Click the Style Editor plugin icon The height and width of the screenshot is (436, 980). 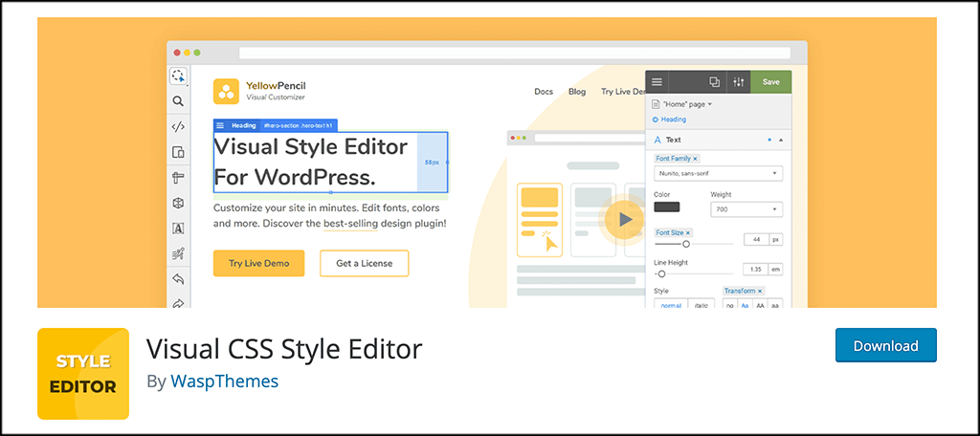(x=83, y=374)
